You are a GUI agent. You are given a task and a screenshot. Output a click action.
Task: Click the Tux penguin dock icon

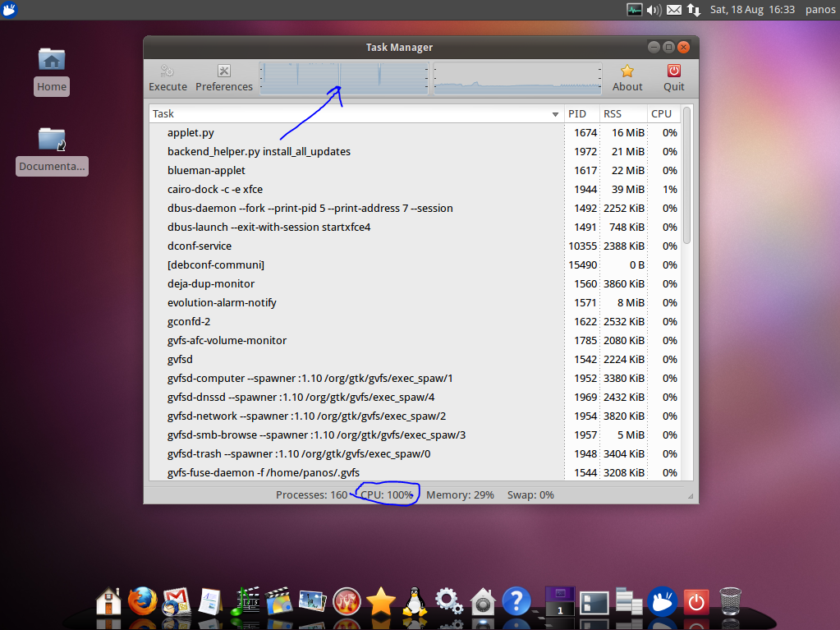[x=414, y=601]
